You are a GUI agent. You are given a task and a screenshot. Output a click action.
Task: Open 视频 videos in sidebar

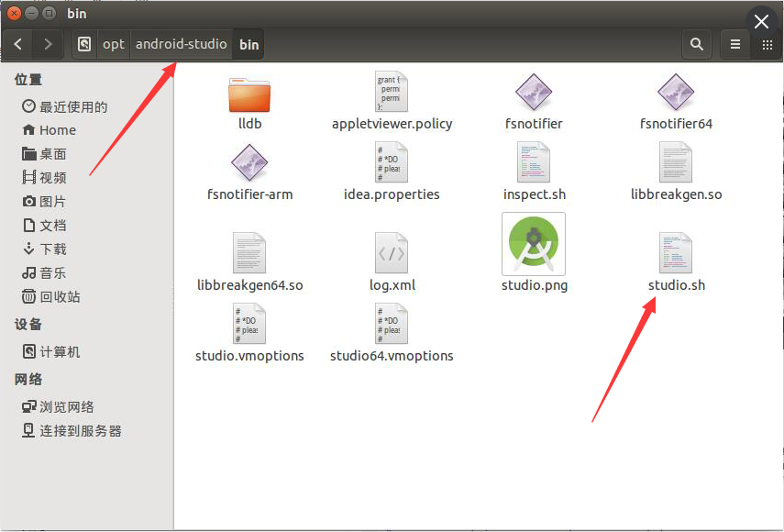44,178
